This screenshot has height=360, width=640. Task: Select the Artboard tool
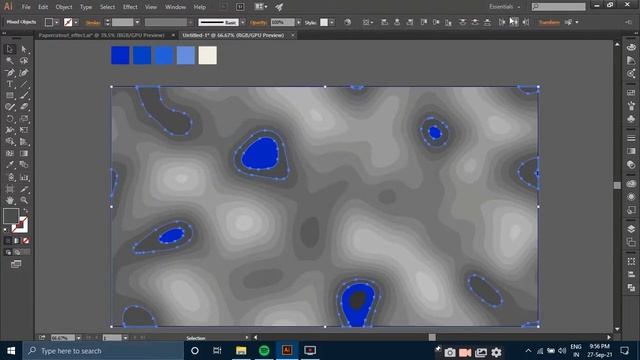(x=10, y=189)
